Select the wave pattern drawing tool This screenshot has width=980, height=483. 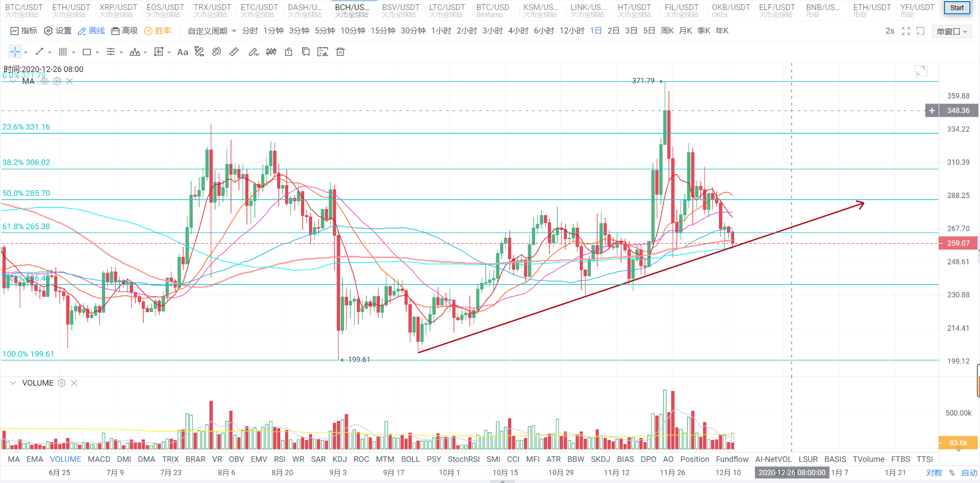[135, 51]
